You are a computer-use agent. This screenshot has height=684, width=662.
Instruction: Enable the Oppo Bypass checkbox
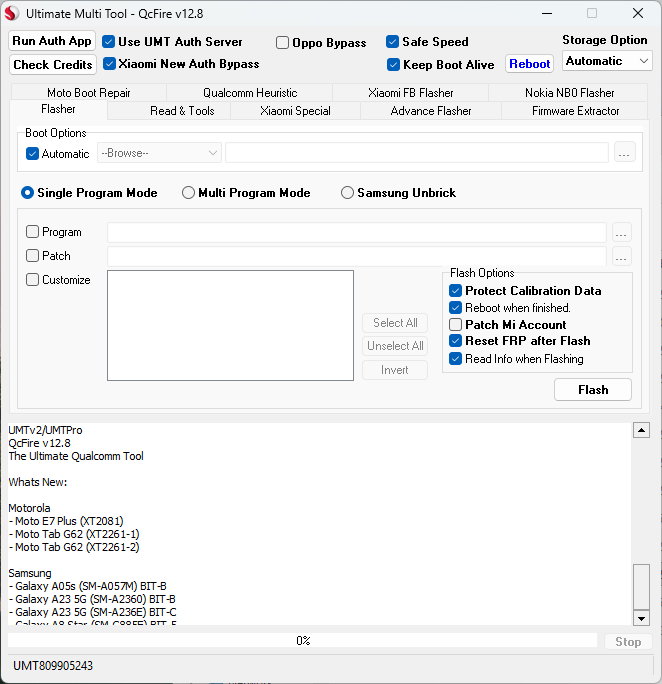pos(284,43)
